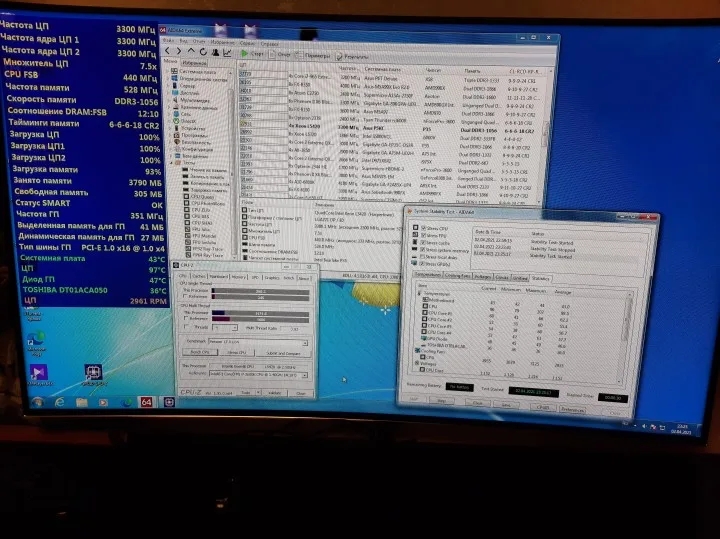This screenshot has width=720, height=539.
Task: Refresh the AIDA64 view
Action: pos(203,52)
